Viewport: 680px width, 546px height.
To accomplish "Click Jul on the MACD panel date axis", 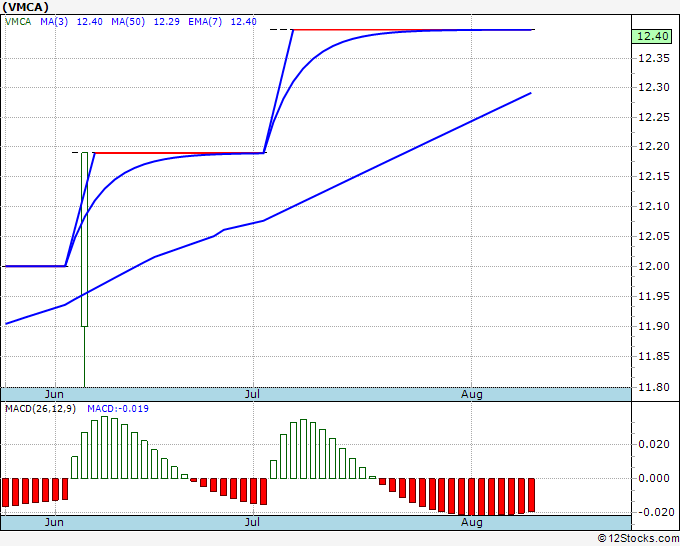I will pyautogui.click(x=252, y=522).
